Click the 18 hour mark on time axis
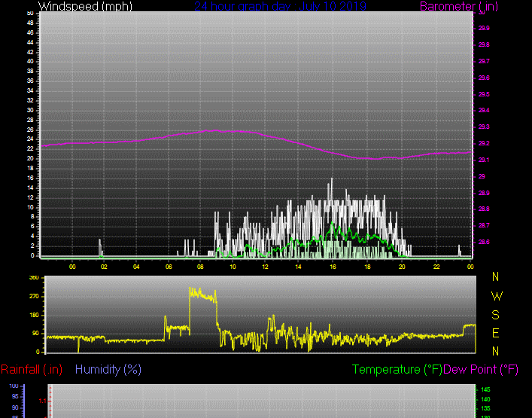Viewport: 532px width, 418px height. [x=367, y=267]
